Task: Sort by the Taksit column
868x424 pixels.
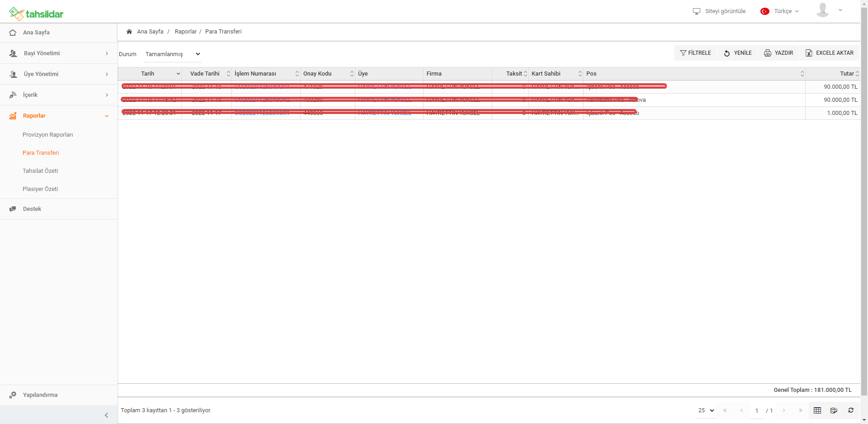Action: [x=510, y=74]
